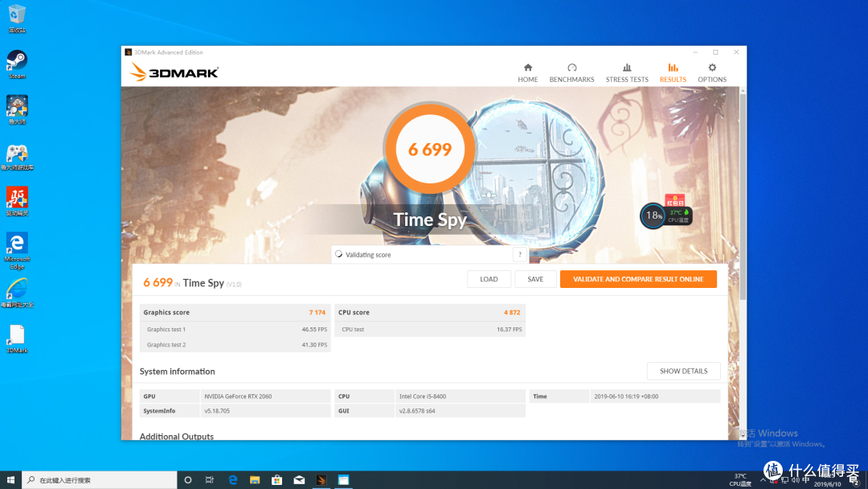Click SHOW DETAILS for System information
The image size is (868, 489).
[684, 371]
